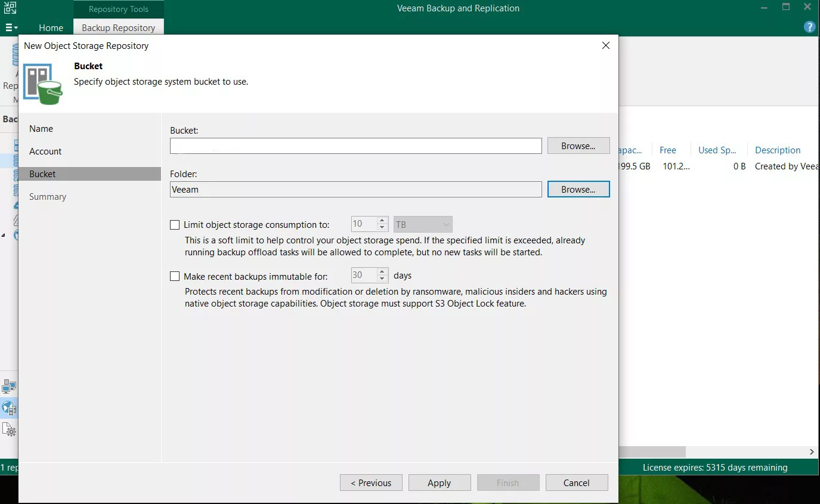Open the Inventory view computers icon

pos(9,386)
